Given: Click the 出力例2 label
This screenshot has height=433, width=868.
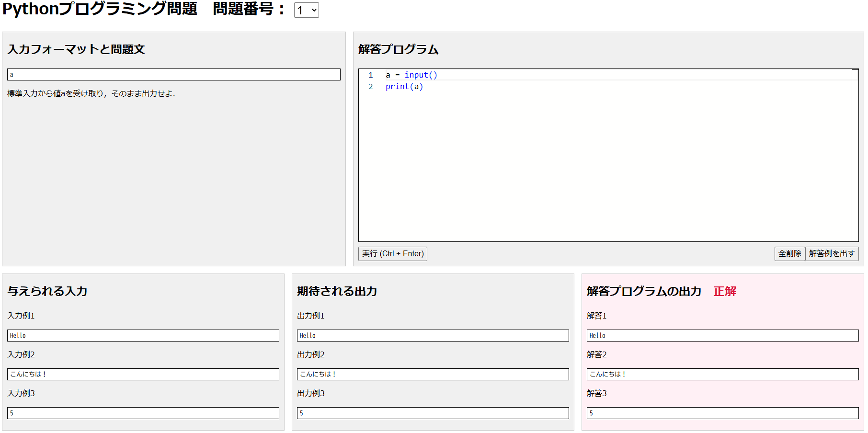Looking at the screenshot, I should coord(311,354).
